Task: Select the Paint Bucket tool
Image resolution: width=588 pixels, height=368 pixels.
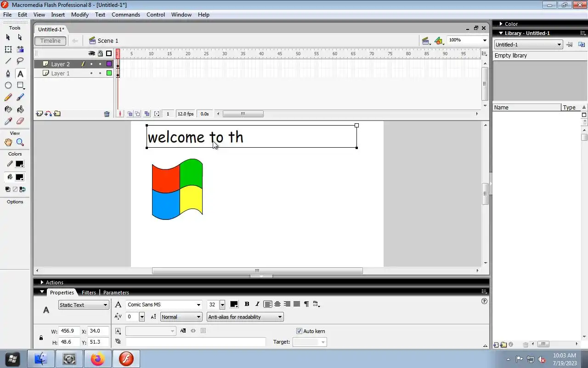Action: click(x=20, y=109)
